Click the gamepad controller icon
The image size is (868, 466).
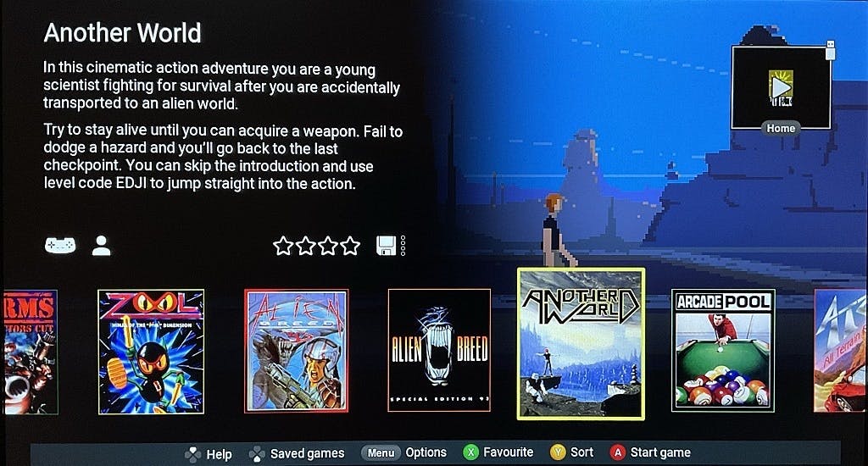tap(60, 245)
